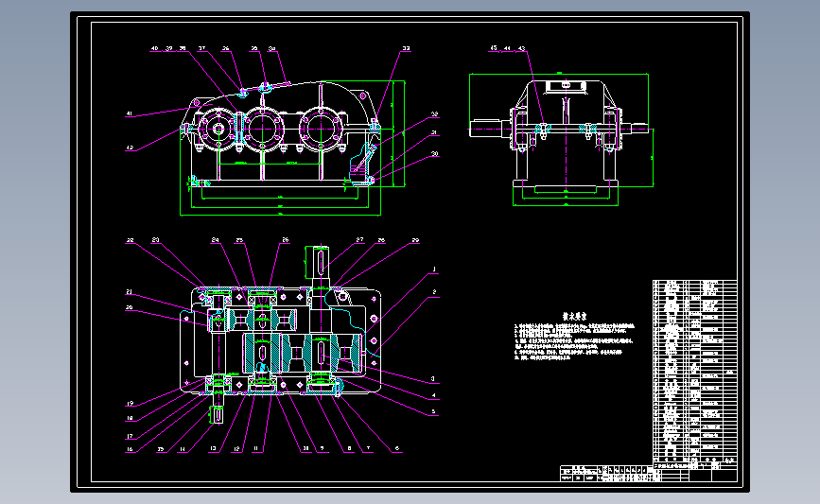Click part callout number 5
This screenshot has height=504, width=820.
point(433,412)
